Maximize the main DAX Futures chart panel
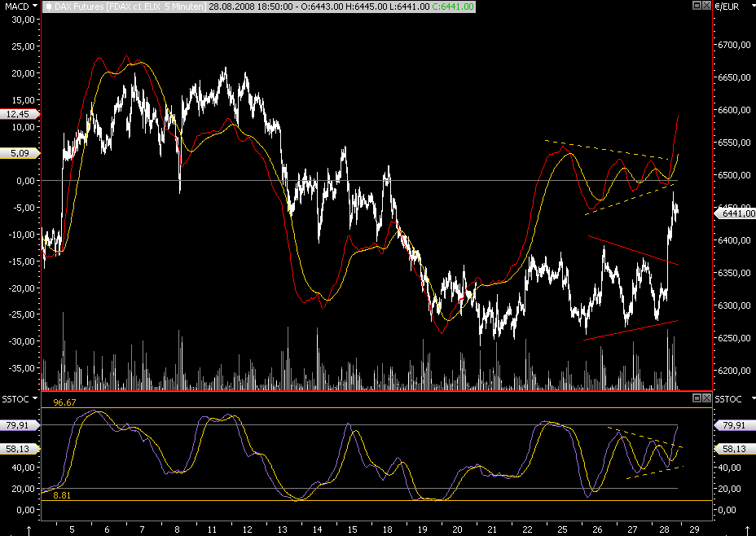 click(x=697, y=6)
